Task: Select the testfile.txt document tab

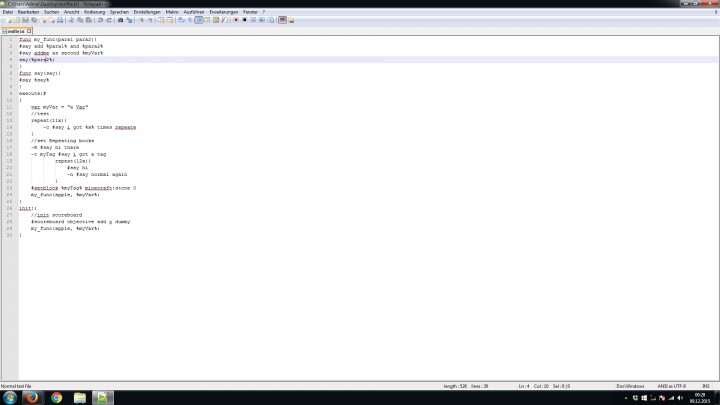Action: 16,31
